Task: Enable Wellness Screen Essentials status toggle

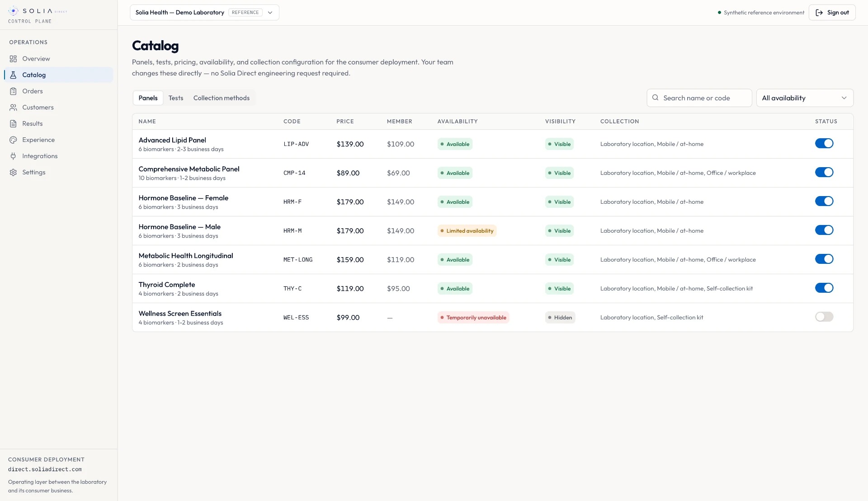Action: 824,317
